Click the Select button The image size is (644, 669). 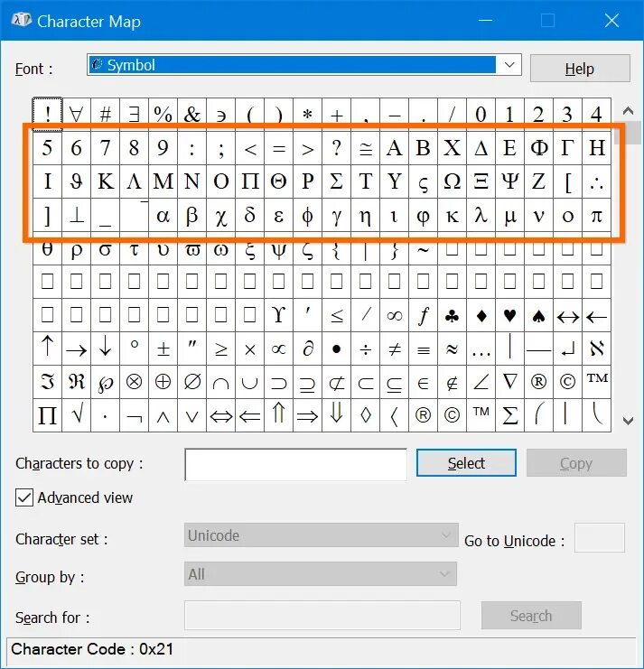466,463
